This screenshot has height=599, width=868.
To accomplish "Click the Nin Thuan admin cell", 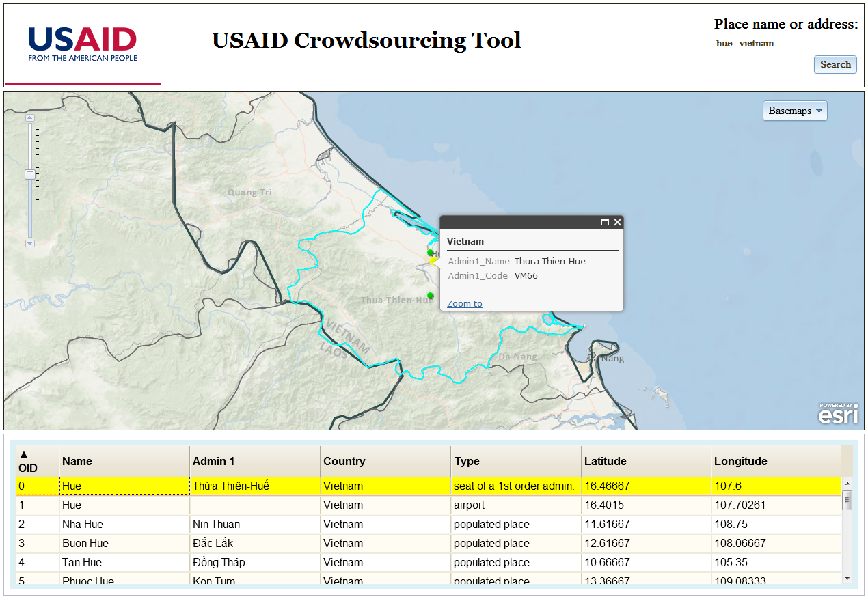I will coord(255,525).
